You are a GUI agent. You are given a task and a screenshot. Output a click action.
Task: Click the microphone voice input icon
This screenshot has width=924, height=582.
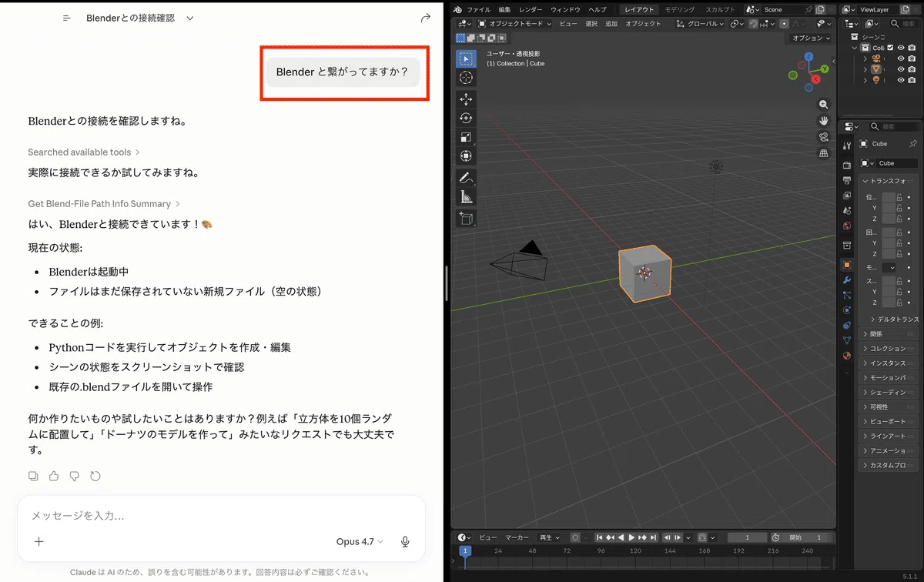click(405, 542)
